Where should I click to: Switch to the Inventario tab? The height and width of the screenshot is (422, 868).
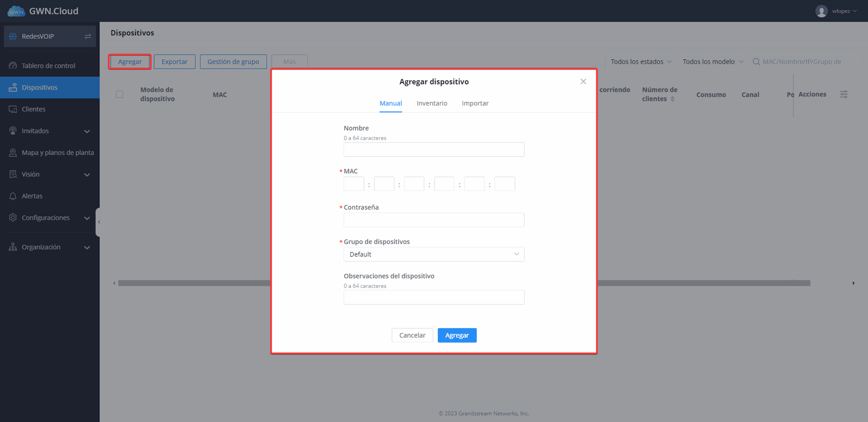432,103
